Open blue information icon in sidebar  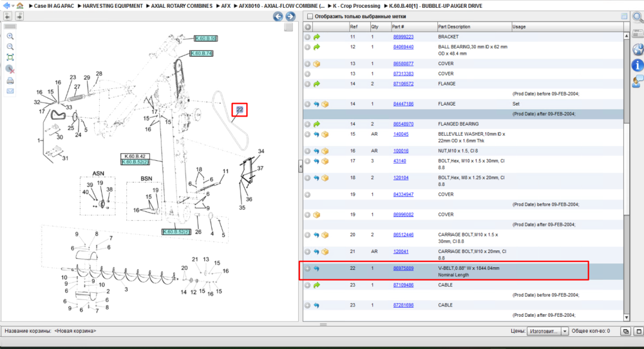click(638, 65)
